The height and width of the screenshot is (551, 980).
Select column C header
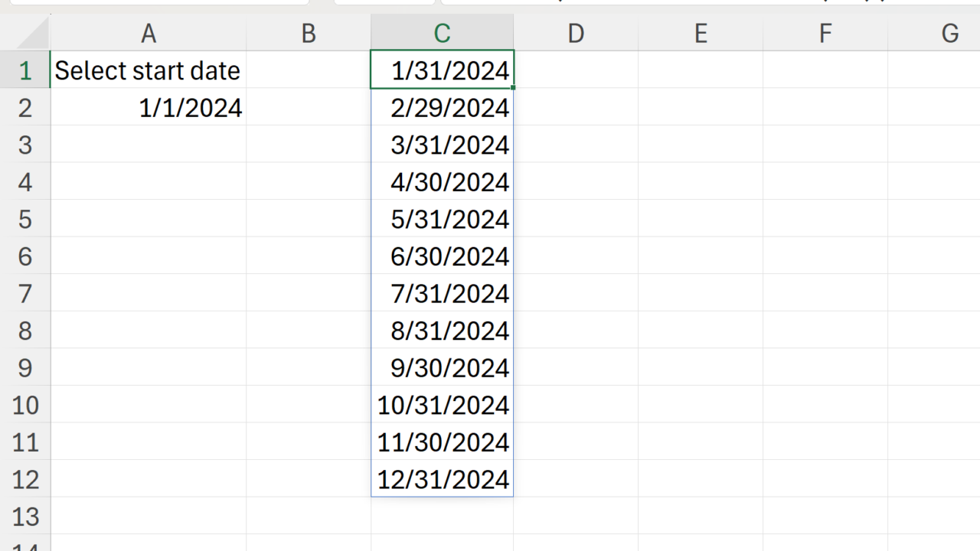pyautogui.click(x=442, y=34)
